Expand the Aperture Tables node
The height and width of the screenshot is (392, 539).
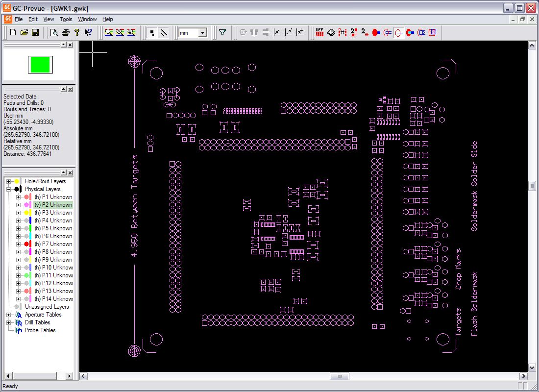coord(8,315)
